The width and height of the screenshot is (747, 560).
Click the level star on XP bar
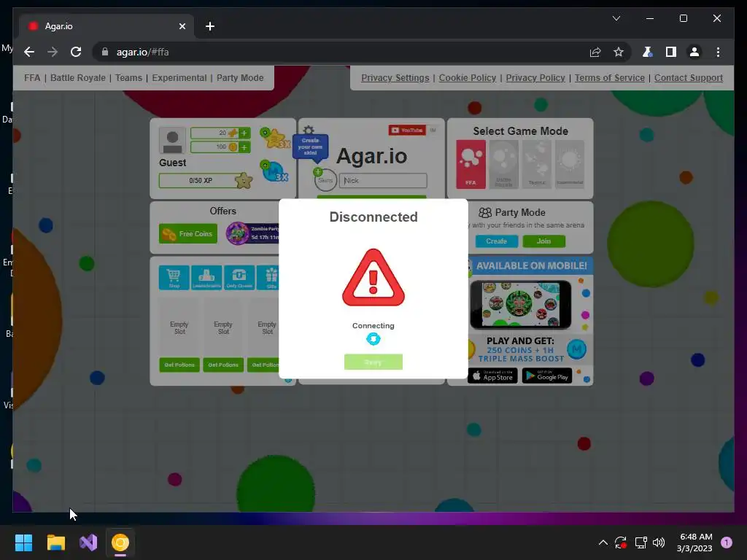(x=244, y=181)
